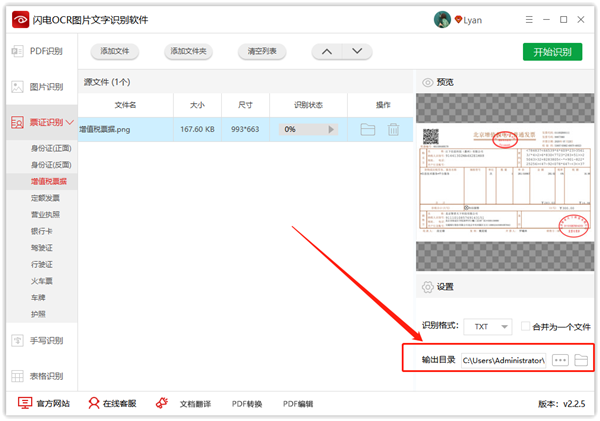The height and width of the screenshot is (421, 600).
Task: Click 添加文件 button
Action: coord(114,52)
